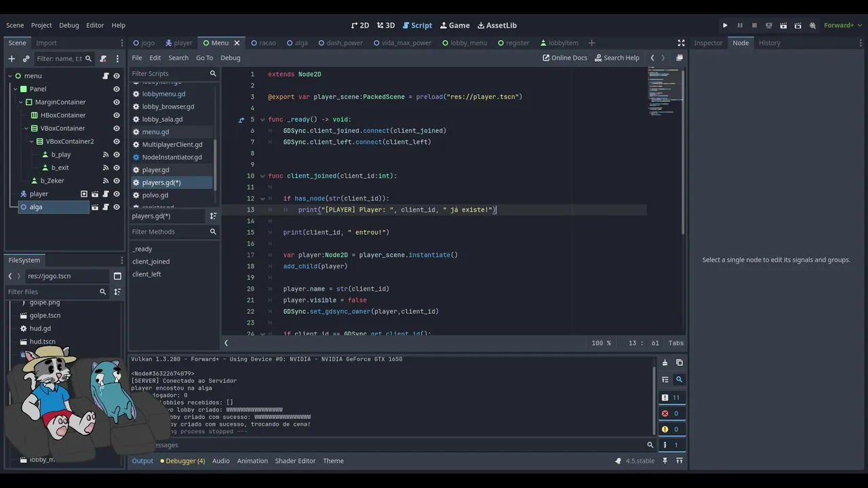
Task: Toggle visibility of the Panel node
Action: coord(117,89)
